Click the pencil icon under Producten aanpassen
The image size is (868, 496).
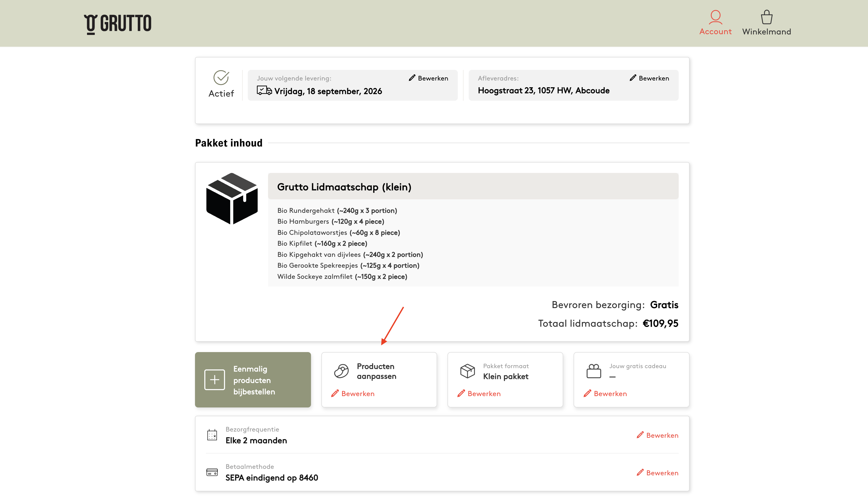[x=335, y=393]
